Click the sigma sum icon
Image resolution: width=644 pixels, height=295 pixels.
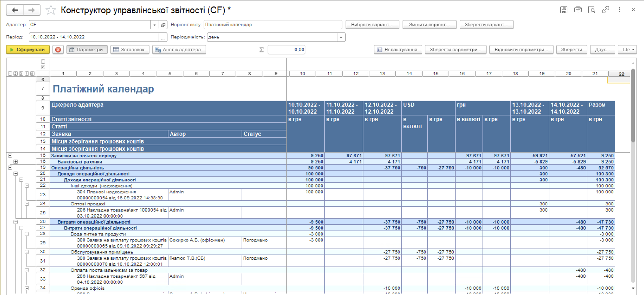pos(261,49)
